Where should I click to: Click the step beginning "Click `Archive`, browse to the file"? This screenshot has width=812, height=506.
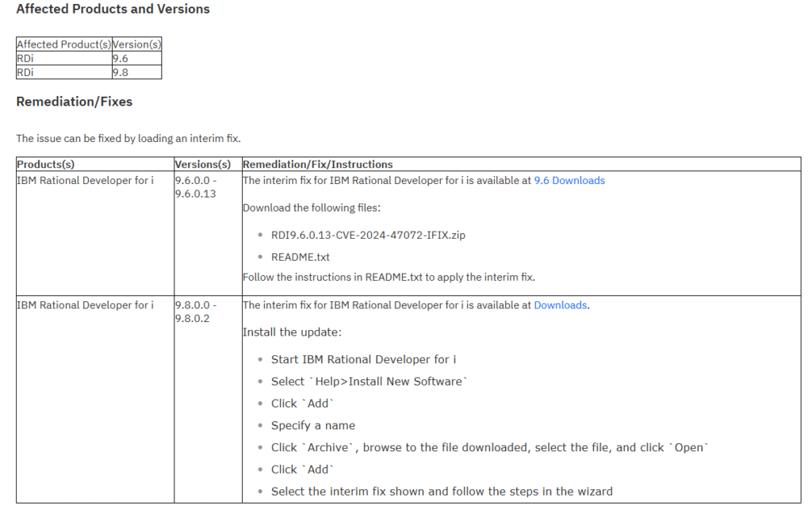pos(490,447)
